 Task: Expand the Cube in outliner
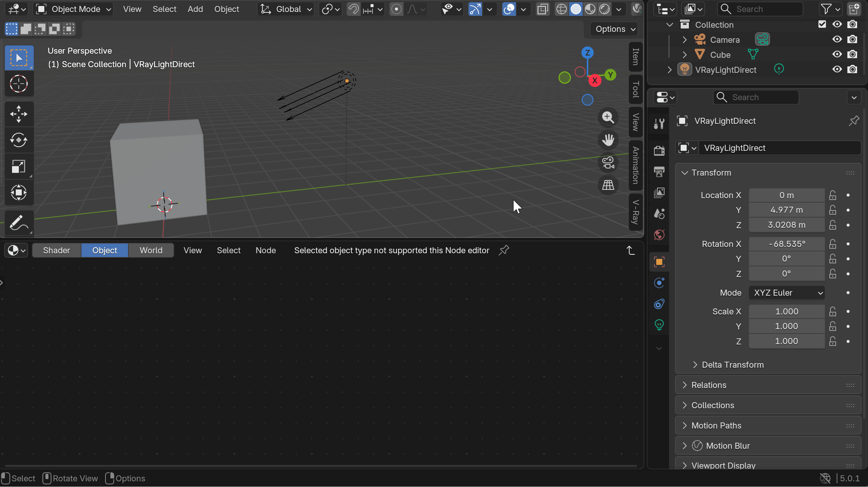(684, 55)
